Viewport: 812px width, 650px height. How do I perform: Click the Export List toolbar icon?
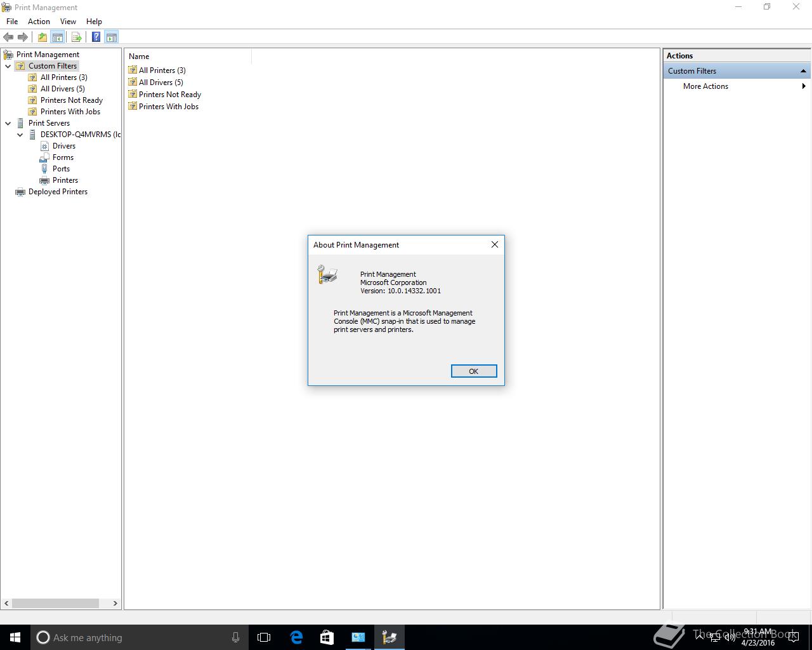pyautogui.click(x=76, y=37)
